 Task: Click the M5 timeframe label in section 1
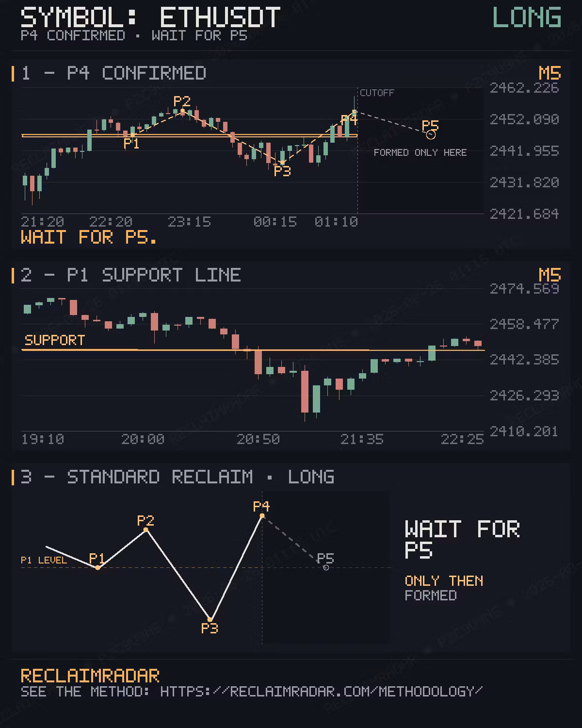[x=550, y=73]
